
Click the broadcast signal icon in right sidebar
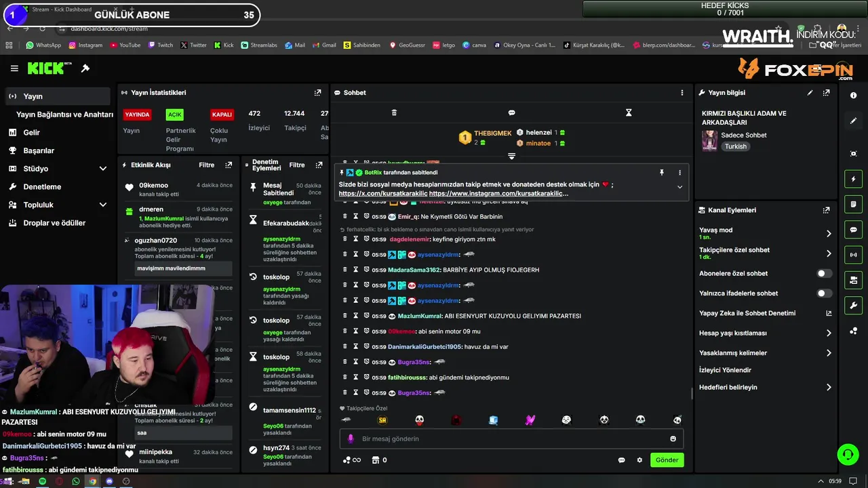pyautogui.click(x=853, y=255)
